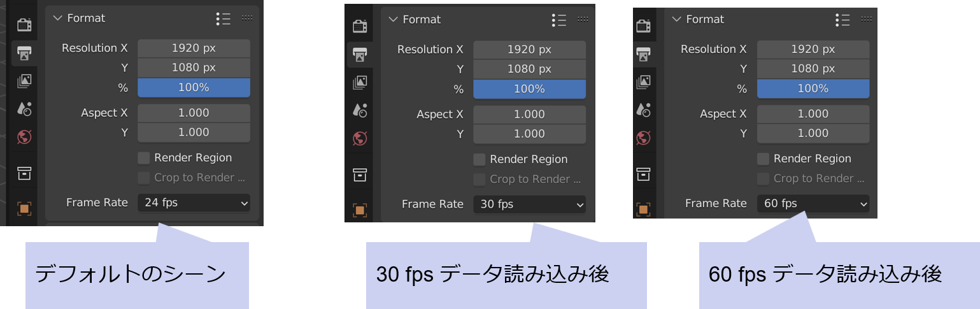The width and height of the screenshot is (980, 309).
Task: Click Format panel drag grip in 30 fps panel
Action: [583, 20]
